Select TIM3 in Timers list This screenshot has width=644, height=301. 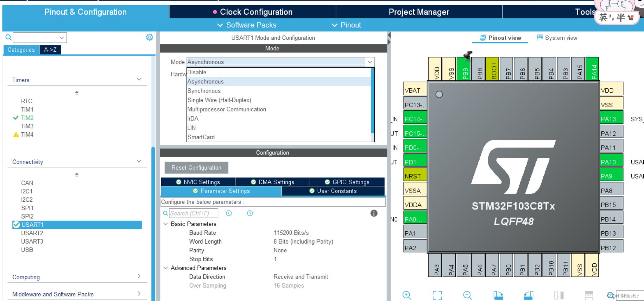[x=27, y=126]
